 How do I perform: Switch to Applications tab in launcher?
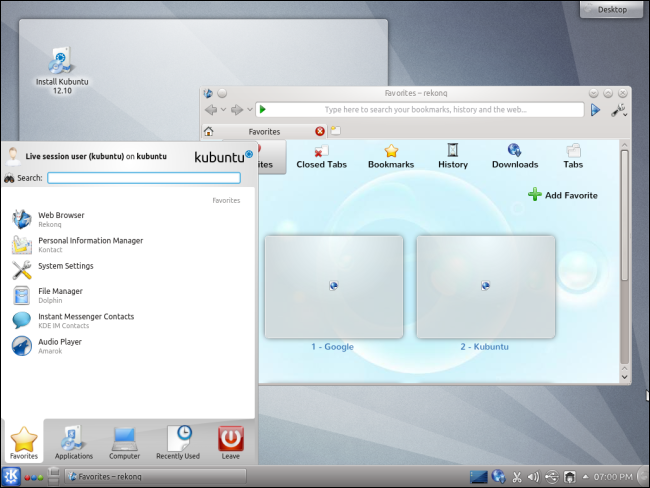[x=74, y=443]
